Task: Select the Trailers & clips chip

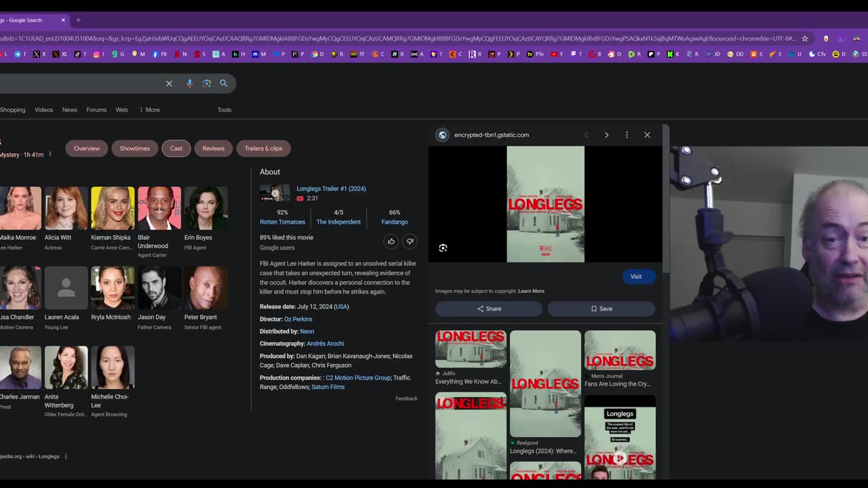Action: coord(264,148)
